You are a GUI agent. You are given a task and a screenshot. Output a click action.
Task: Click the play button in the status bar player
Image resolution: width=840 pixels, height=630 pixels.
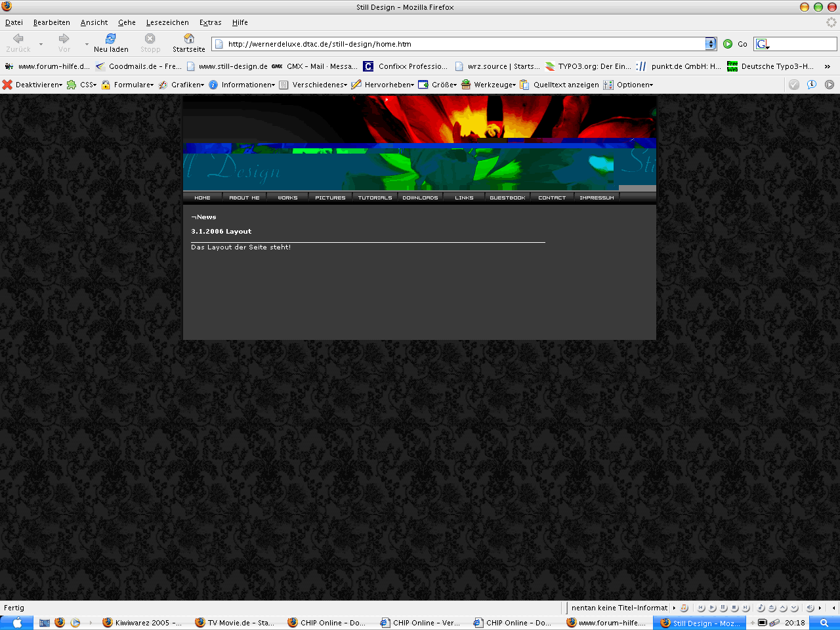pos(712,608)
